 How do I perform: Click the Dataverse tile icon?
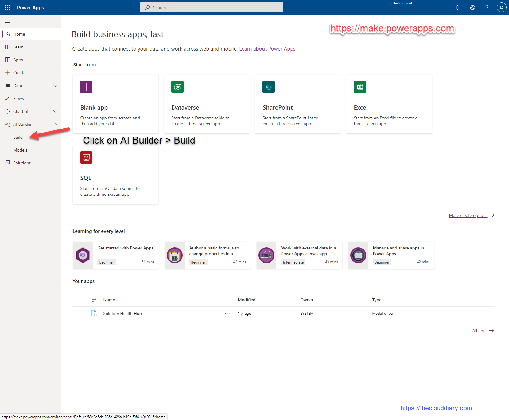(x=177, y=87)
